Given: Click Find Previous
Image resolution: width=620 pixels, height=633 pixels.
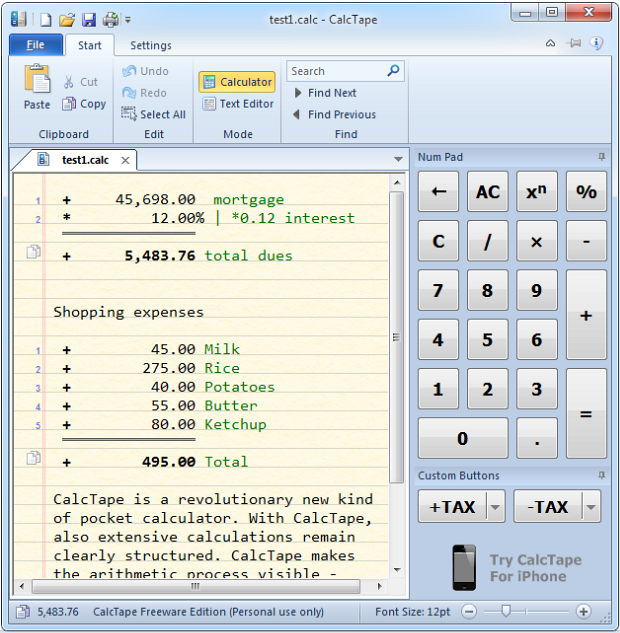Looking at the screenshot, I should [334, 114].
